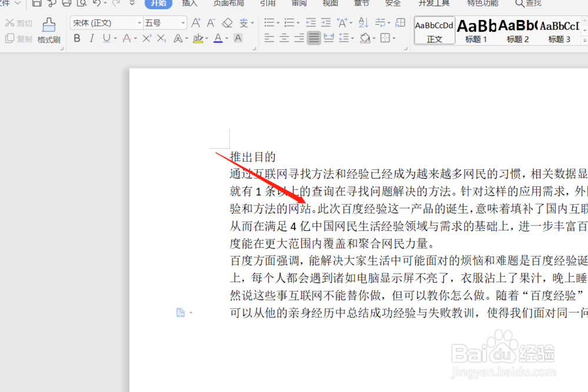Apply the blue font color
Screen dimensions: 588x392
(218, 38)
